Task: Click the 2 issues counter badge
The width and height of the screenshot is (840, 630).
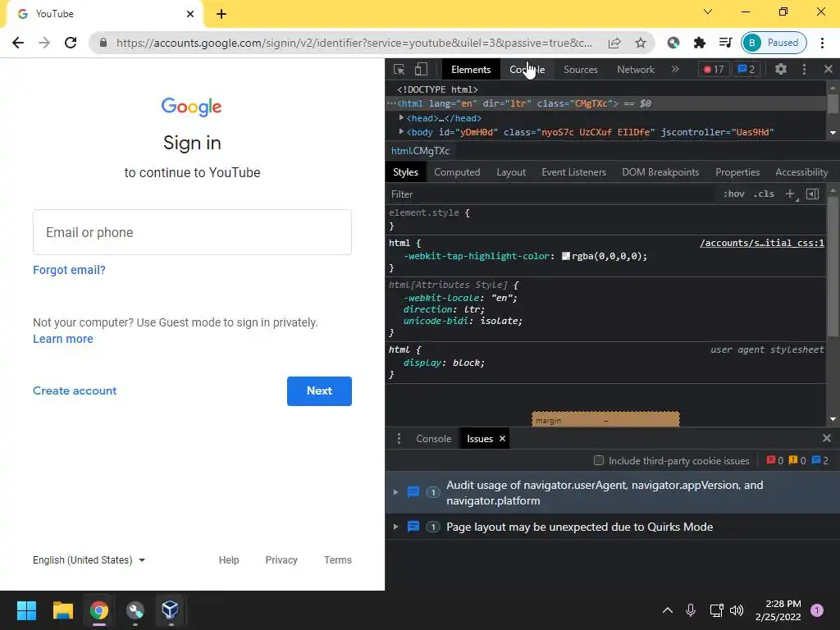Action: [x=746, y=70]
